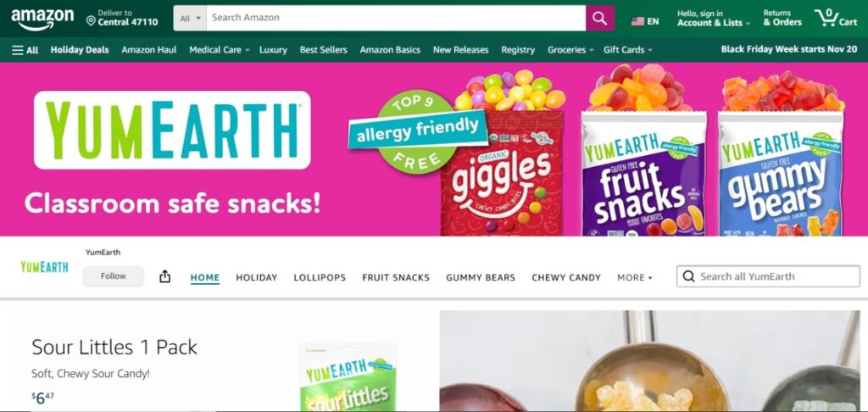Open the HOLIDAY tab
The image size is (868, 412).
256,277
